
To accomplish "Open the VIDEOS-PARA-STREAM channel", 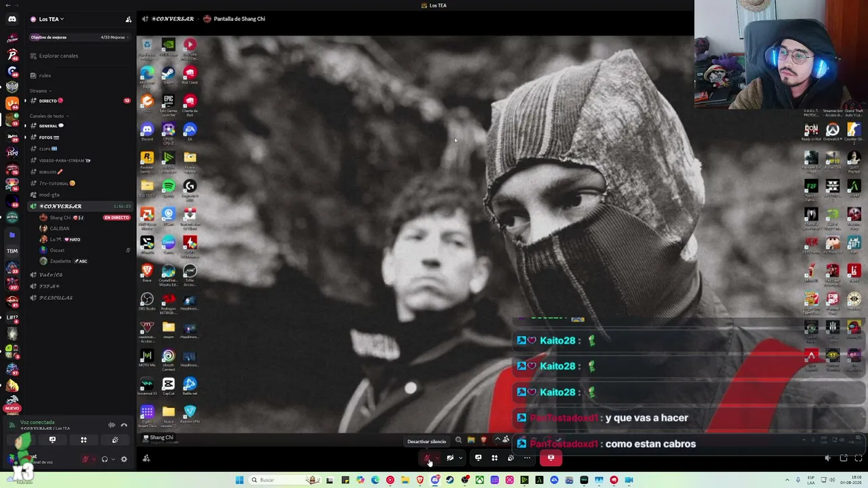I will point(79,161).
